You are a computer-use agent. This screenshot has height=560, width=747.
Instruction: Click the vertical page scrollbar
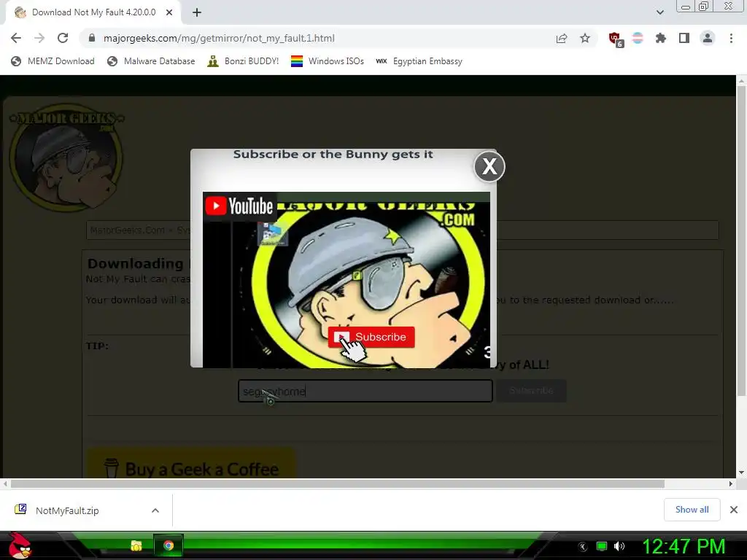[x=741, y=241]
